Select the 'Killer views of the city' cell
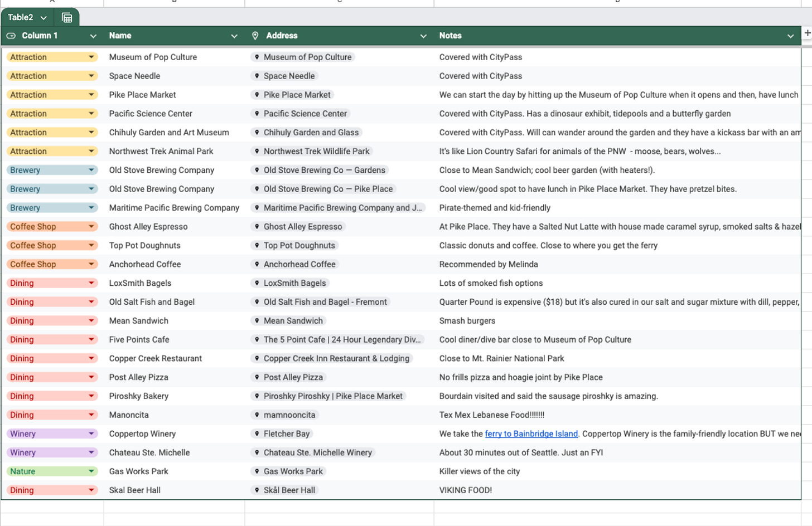 coord(617,471)
